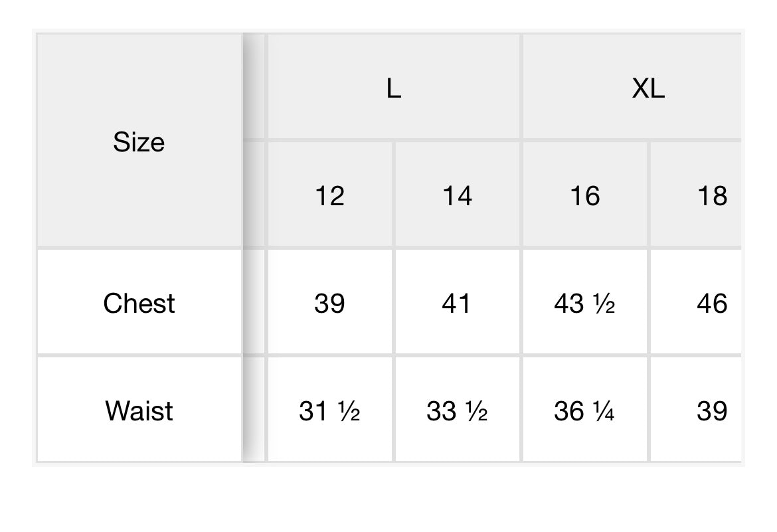
Task: Click waist measurement 33 ½ cell
Action: click(457, 411)
